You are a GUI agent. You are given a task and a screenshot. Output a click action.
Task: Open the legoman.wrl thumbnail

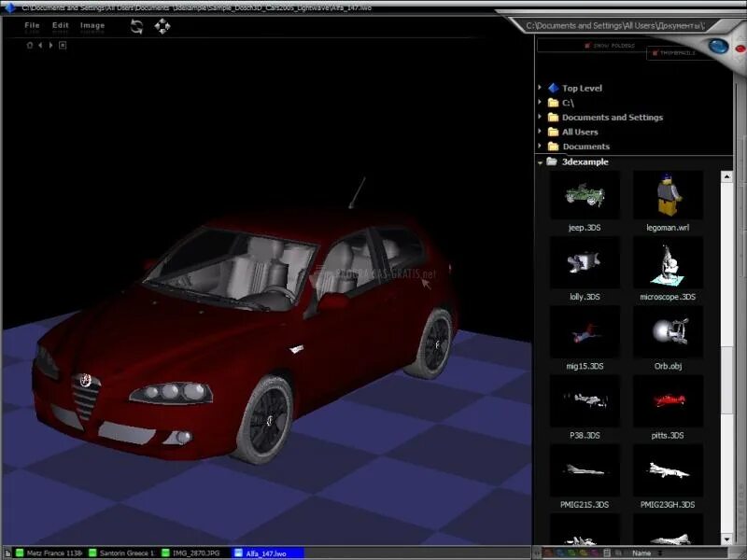point(668,195)
